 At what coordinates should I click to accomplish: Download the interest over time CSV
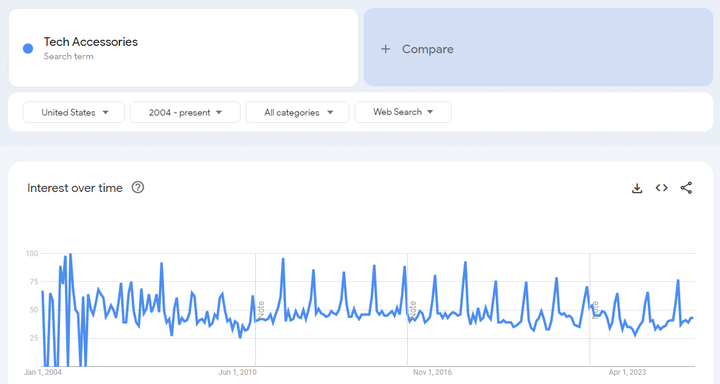[637, 188]
